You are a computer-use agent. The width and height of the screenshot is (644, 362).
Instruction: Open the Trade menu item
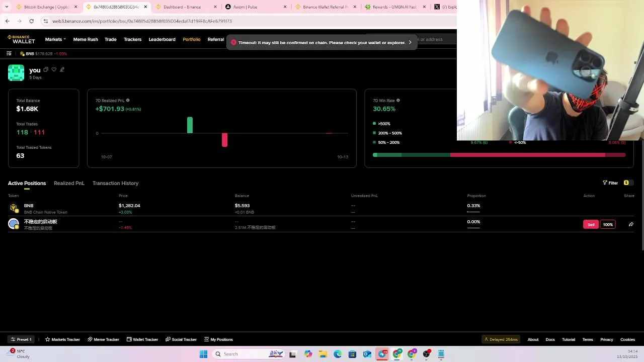(111, 39)
